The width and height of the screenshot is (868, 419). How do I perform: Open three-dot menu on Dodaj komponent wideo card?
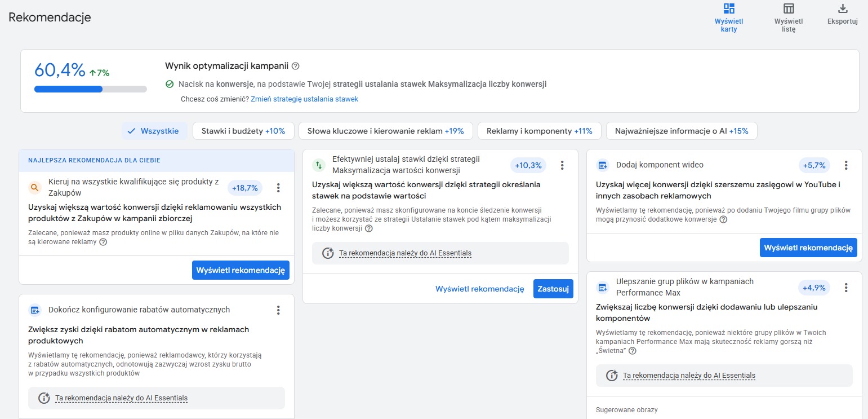(845, 165)
